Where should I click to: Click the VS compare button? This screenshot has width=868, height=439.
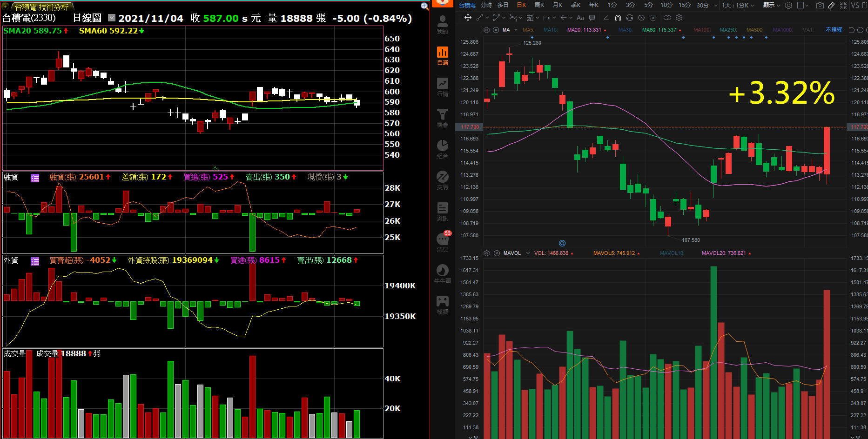855,5
